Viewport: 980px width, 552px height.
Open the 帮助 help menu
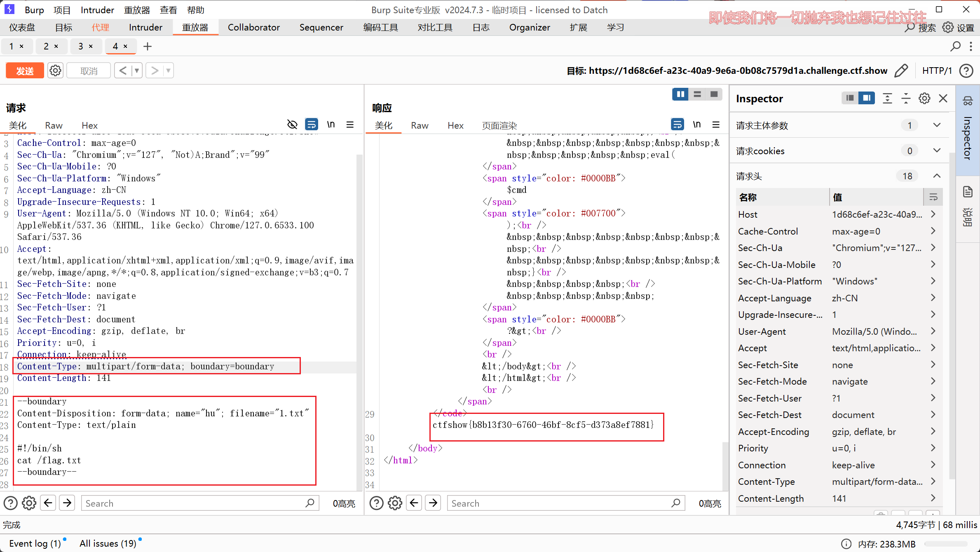click(x=195, y=10)
